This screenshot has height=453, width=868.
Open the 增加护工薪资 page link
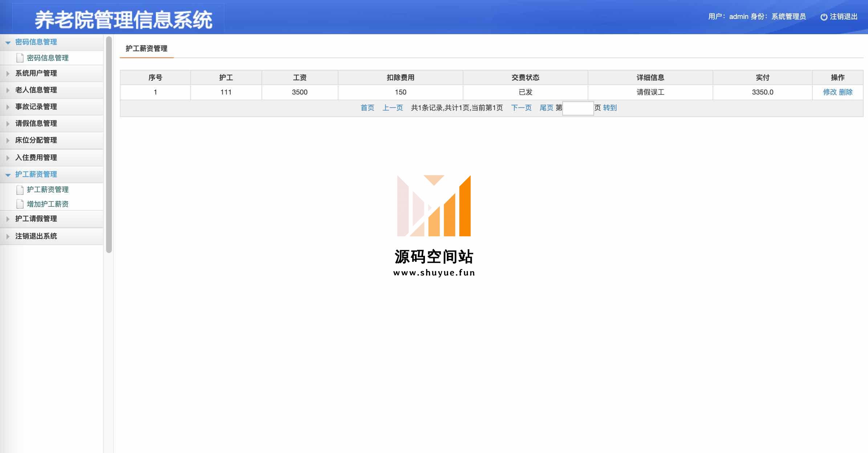(x=48, y=204)
